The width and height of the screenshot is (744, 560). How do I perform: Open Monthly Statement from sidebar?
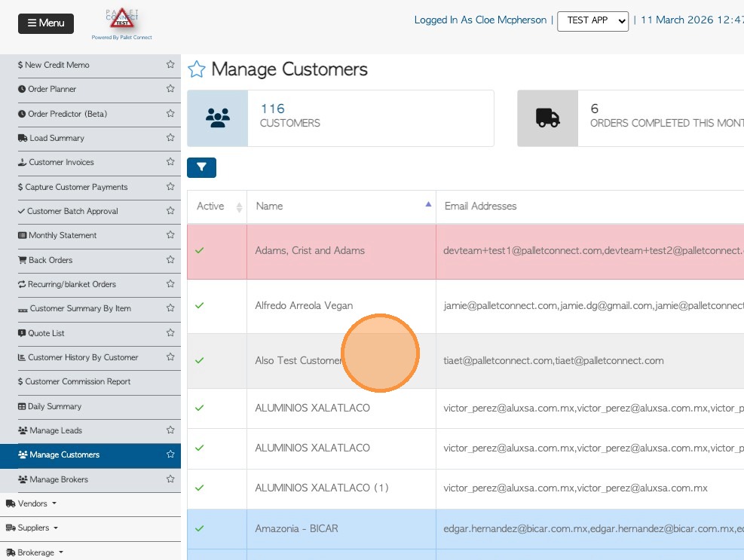(x=62, y=235)
